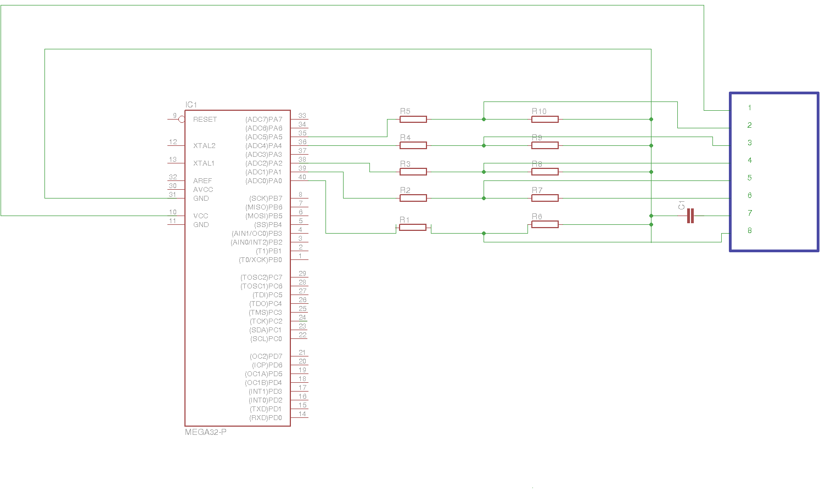Select the GND label beside pin 11
This screenshot has height=504, width=820.
pos(201,225)
